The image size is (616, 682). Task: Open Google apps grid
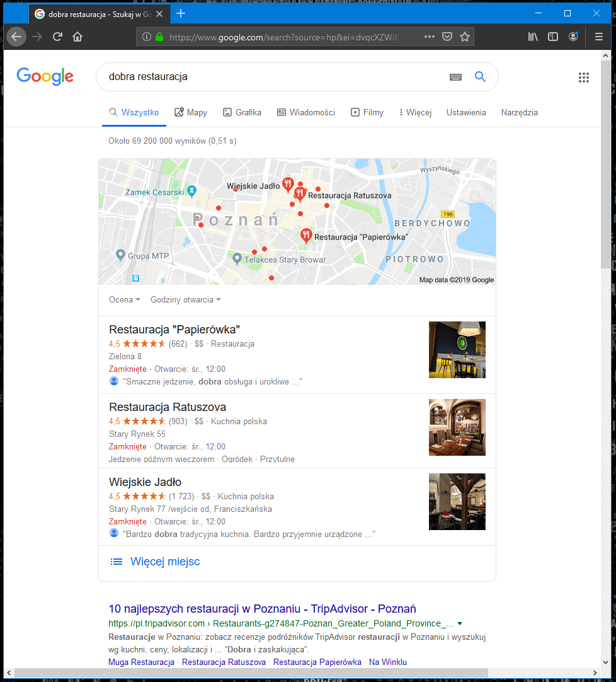click(x=583, y=78)
